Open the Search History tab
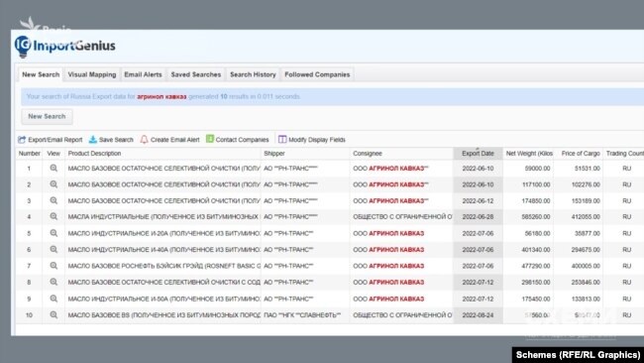The image size is (644, 363). point(253,74)
